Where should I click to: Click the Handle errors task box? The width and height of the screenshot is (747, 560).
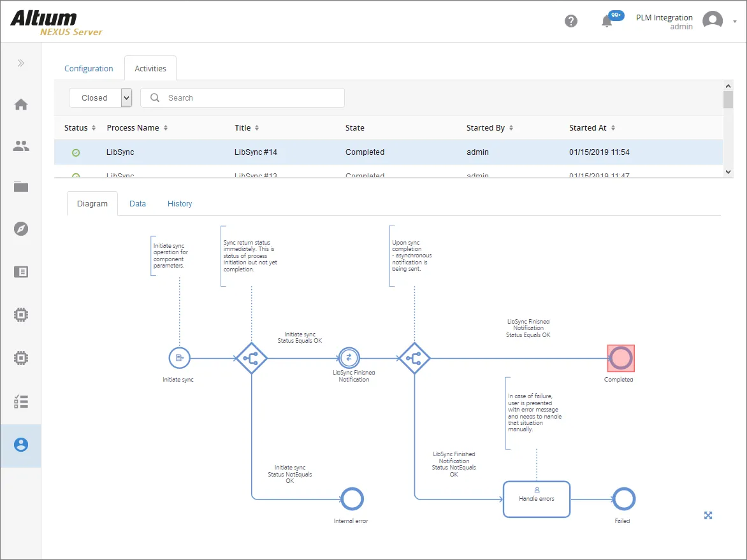537,499
